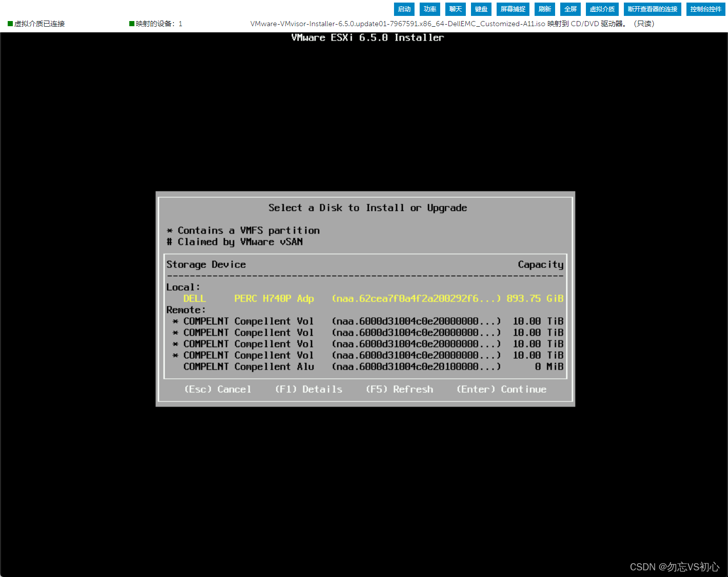Click the 'Claimed by VMware vSAN' legend line
The image size is (728, 577).
coord(234,242)
